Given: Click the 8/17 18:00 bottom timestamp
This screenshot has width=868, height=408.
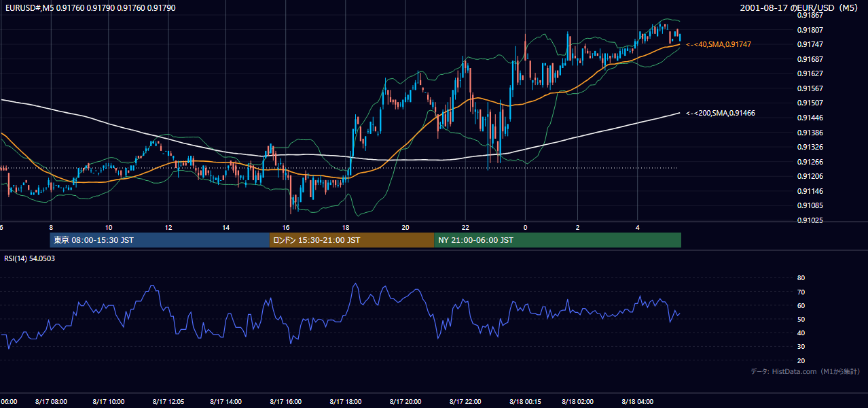Looking at the screenshot, I should coord(346,402).
